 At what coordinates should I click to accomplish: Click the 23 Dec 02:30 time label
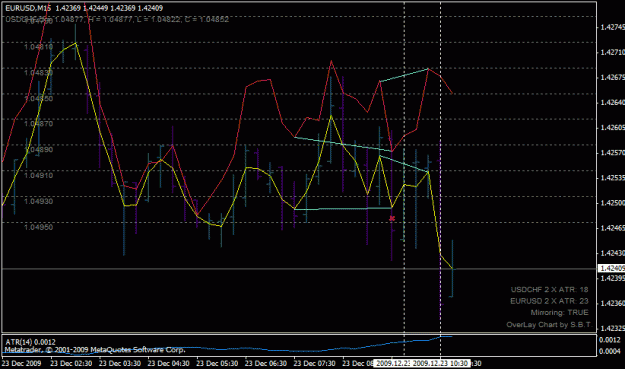click(x=71, y=363)
